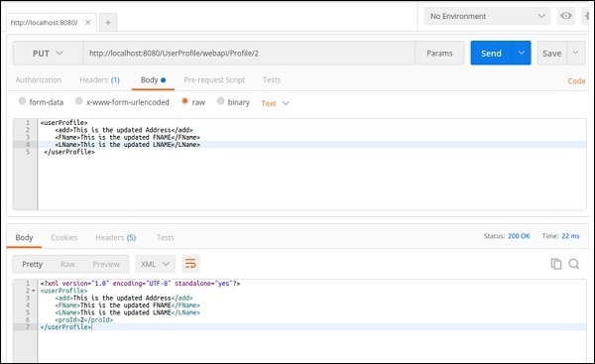The height and width of the screenshot is (364, 595).
Task: Open the Code snippet link
Action: click(576, 81)
